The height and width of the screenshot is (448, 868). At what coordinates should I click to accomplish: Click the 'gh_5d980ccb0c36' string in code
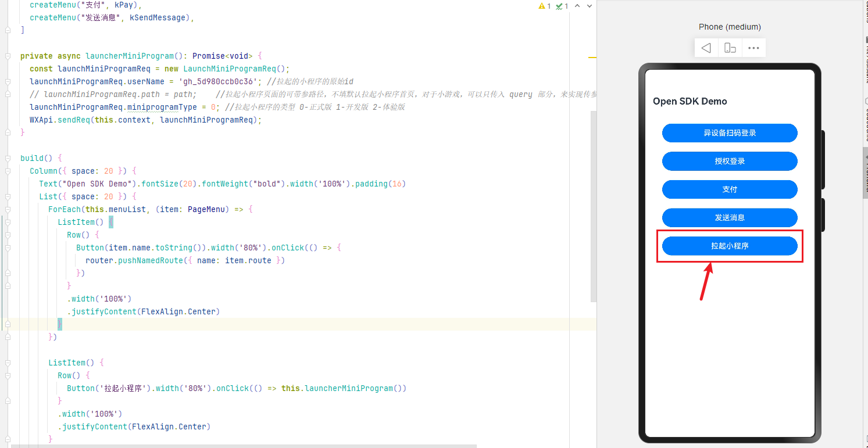point(219,82)
